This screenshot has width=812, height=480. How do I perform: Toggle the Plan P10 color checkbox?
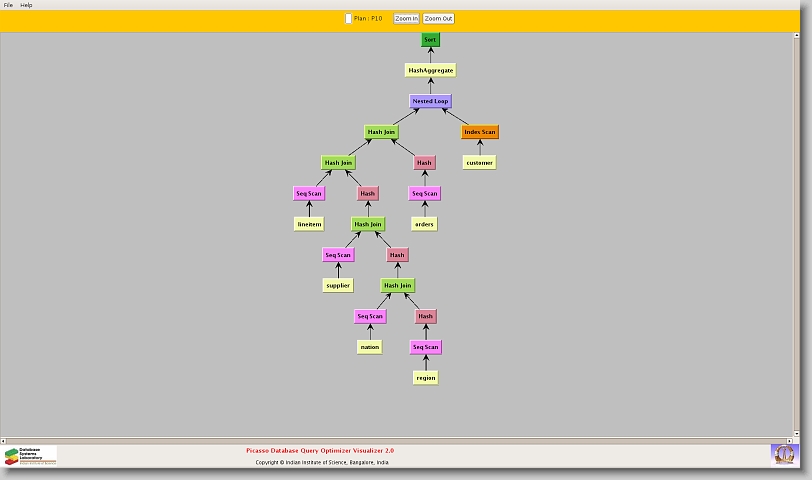pyautogui.click(x=348, y=19)
